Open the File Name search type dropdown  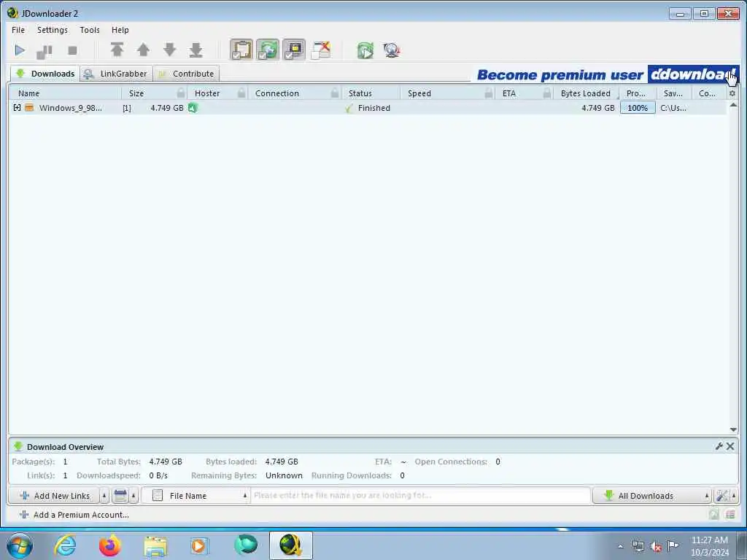[x=196, y=496]
